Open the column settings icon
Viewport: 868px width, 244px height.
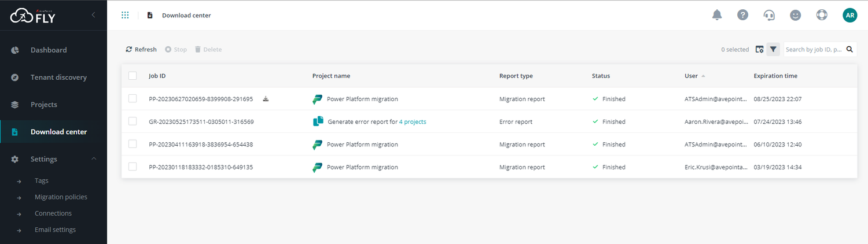click(x=760, y=50)
